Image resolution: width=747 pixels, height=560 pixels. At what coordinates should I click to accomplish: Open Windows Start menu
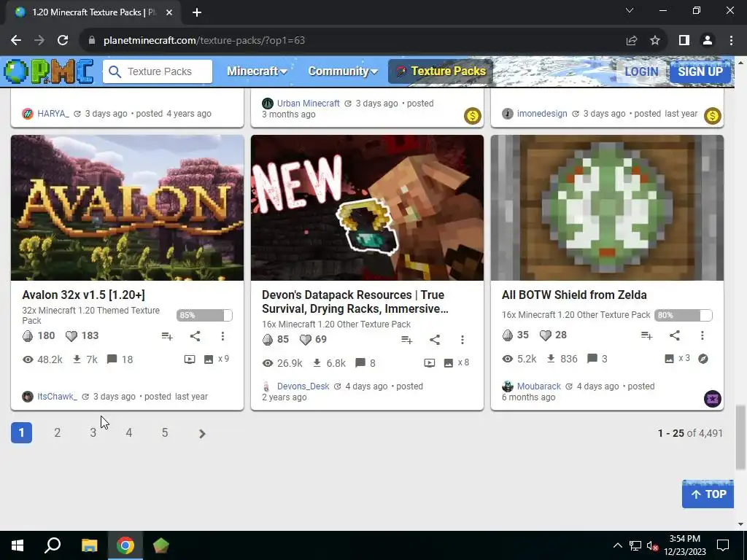pos(18,545)
